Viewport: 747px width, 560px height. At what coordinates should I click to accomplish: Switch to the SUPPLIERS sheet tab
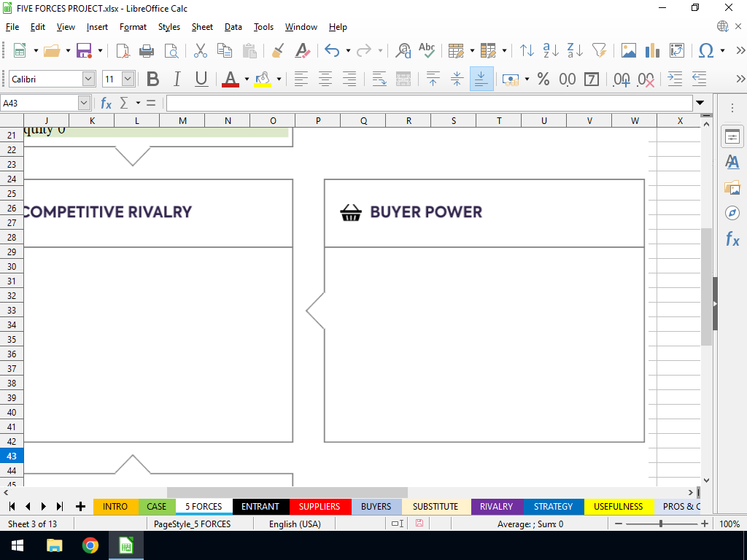(320, 506)
